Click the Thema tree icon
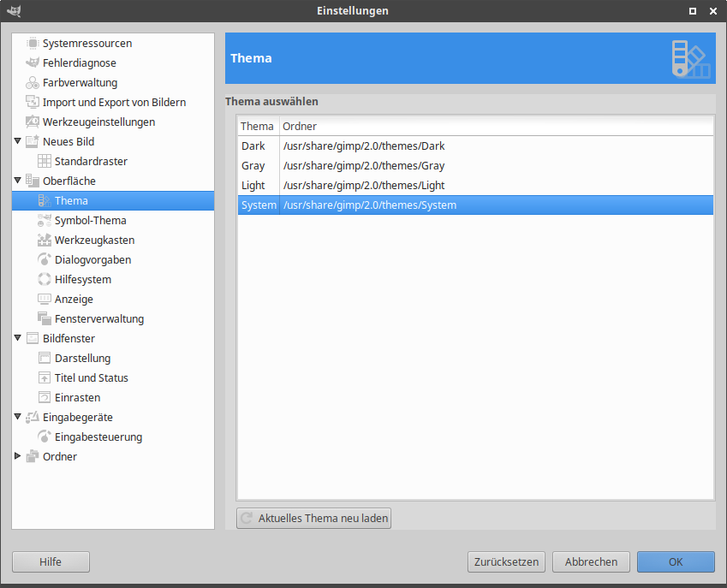Screen dimensions: 727x588 tap(45, 200)
